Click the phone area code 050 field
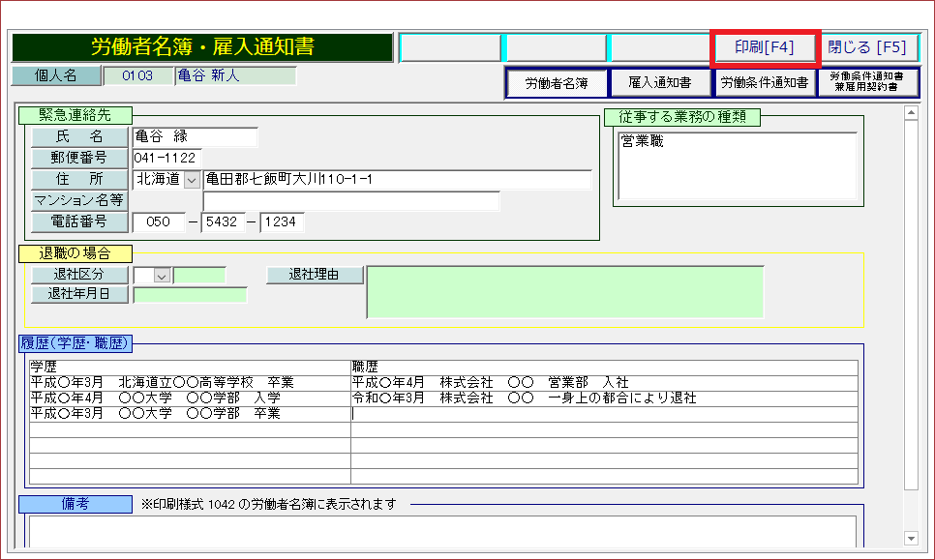This screenshot has width=935, height=560. click(159, 222)
